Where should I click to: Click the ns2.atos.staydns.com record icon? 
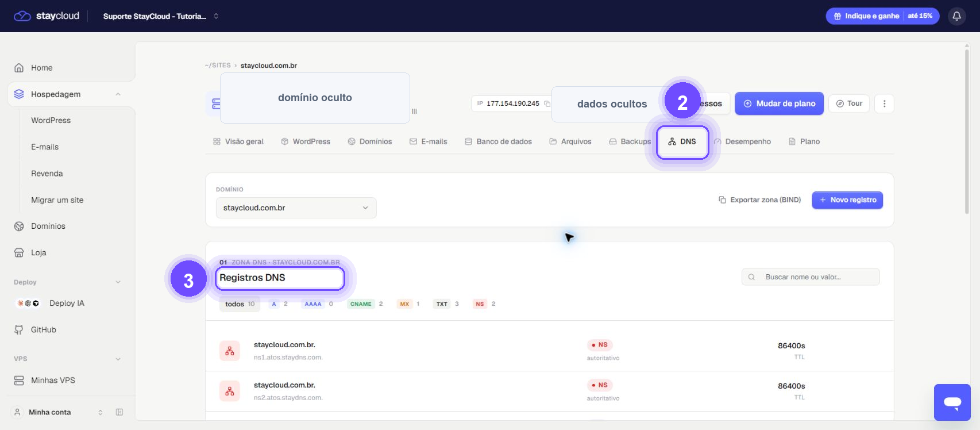[230, 391]
